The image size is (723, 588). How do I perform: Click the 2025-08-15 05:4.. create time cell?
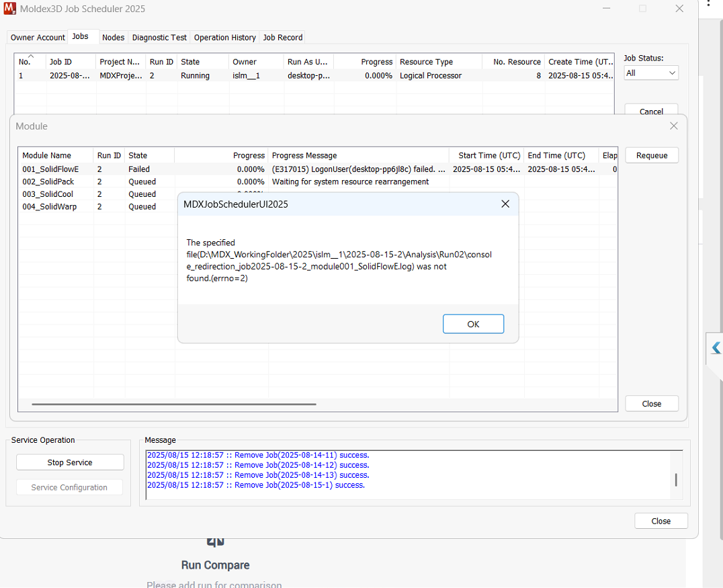click(x=581, y=76)
